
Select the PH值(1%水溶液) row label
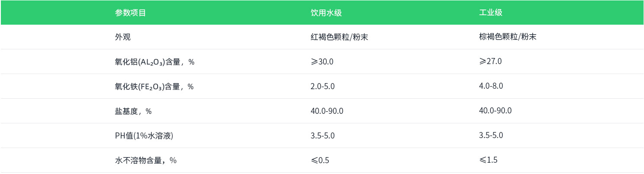[x=144, y=136]
